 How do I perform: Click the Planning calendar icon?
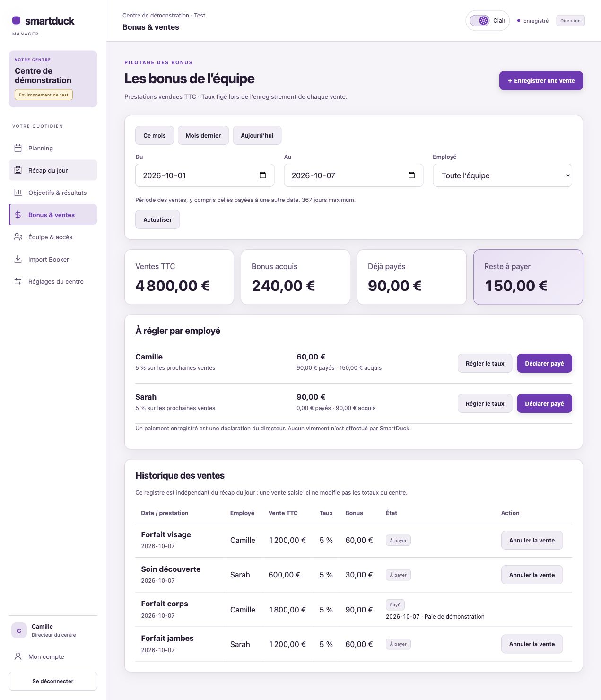click(x=18, y=148)
